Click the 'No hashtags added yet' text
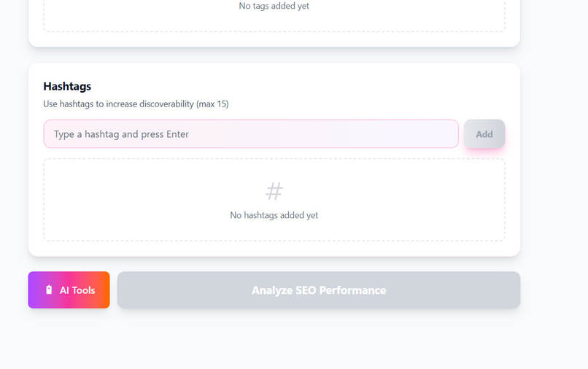Viewport: 588px width, 369px height. (274, 215)
